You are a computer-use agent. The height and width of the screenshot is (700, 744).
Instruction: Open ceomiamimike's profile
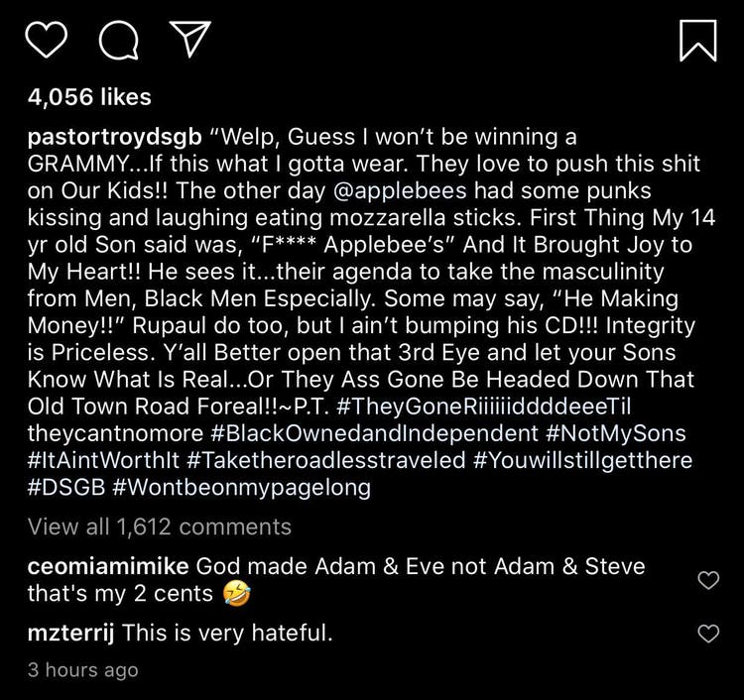(x=109, y=567)
